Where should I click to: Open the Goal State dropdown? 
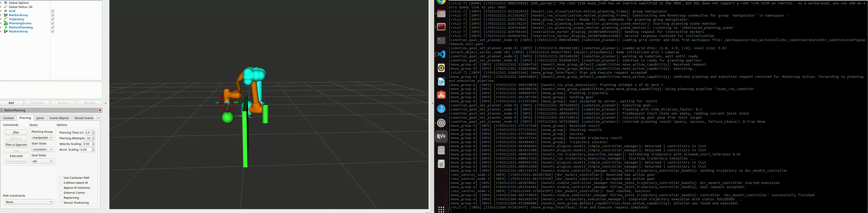pyautogui.click(x=42, y=161)
